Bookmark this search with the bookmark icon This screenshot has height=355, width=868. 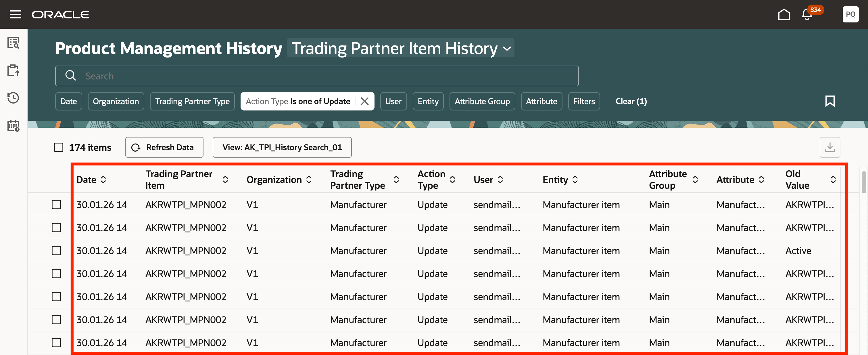click(x=830, y=101)
